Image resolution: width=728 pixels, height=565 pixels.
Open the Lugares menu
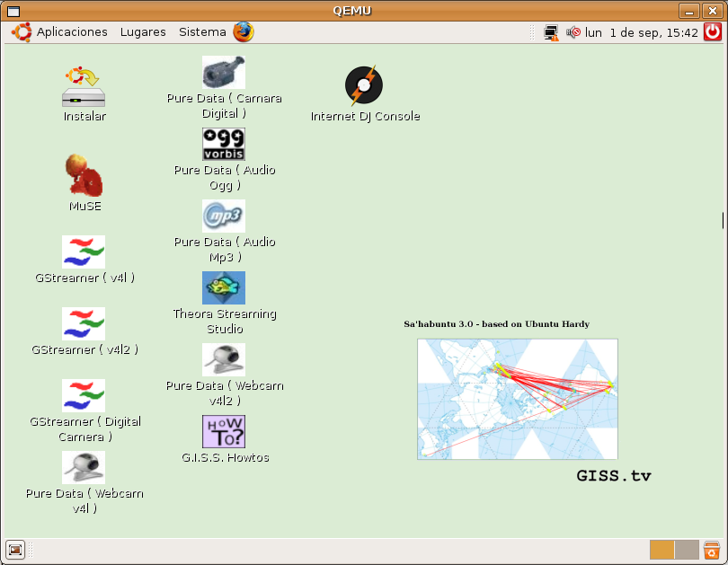coord(143,32)
